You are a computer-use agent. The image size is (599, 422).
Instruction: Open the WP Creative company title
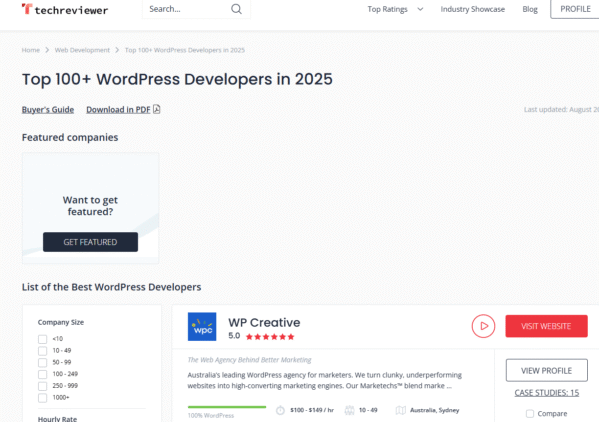click(x=264, y=323)
